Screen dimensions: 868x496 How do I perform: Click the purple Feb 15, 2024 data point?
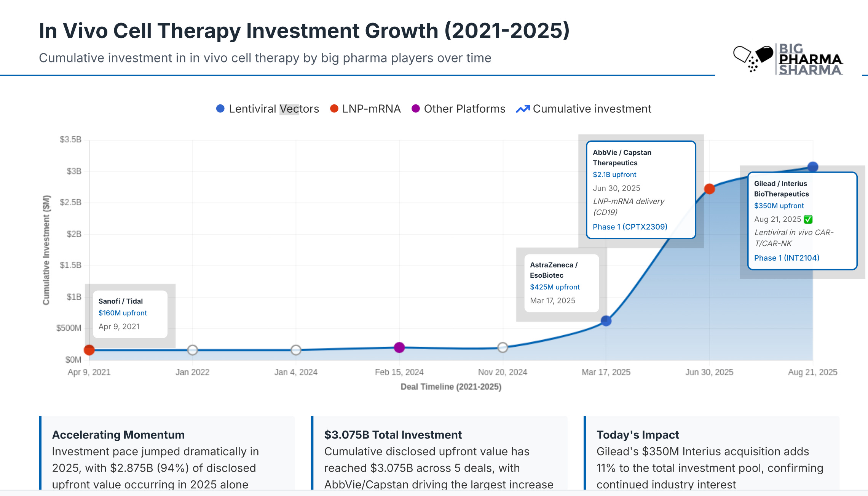(399, 347)
